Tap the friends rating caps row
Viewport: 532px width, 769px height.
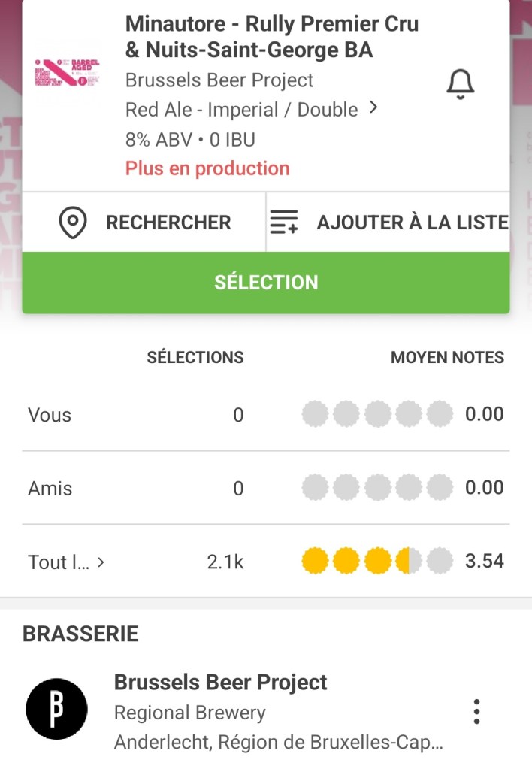tap(377, 488)
